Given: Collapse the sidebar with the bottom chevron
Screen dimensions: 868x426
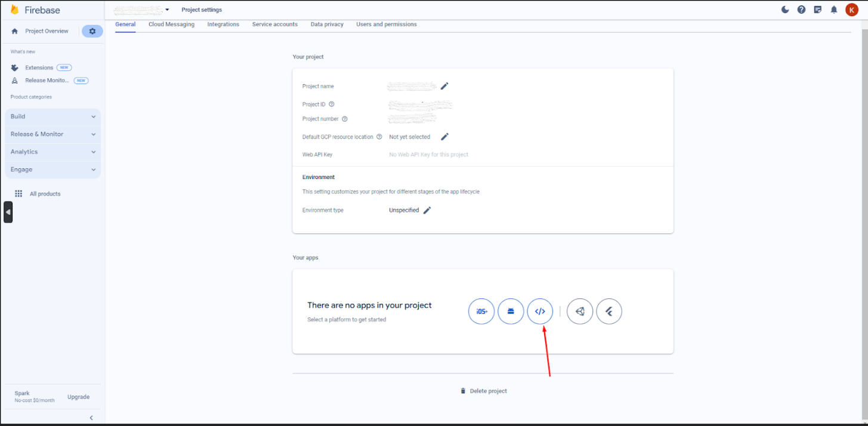Looking at the screenshot, I should tap(91, 418).
